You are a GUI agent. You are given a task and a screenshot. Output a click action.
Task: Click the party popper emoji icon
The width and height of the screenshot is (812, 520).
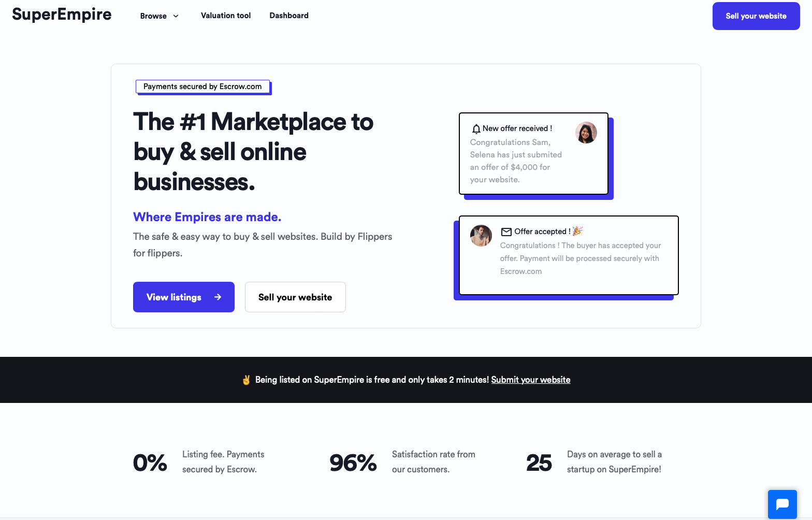(x=577, y=231)
